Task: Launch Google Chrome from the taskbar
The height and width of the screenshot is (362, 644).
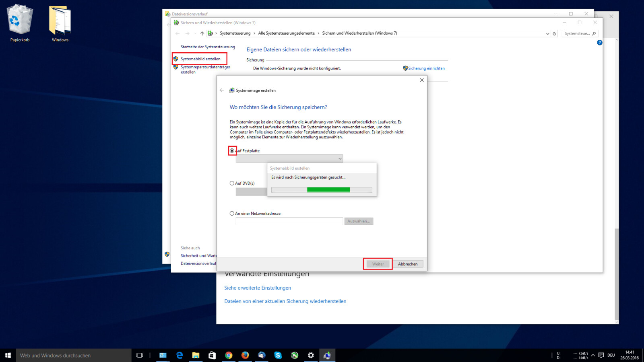Action: (229, 355)
